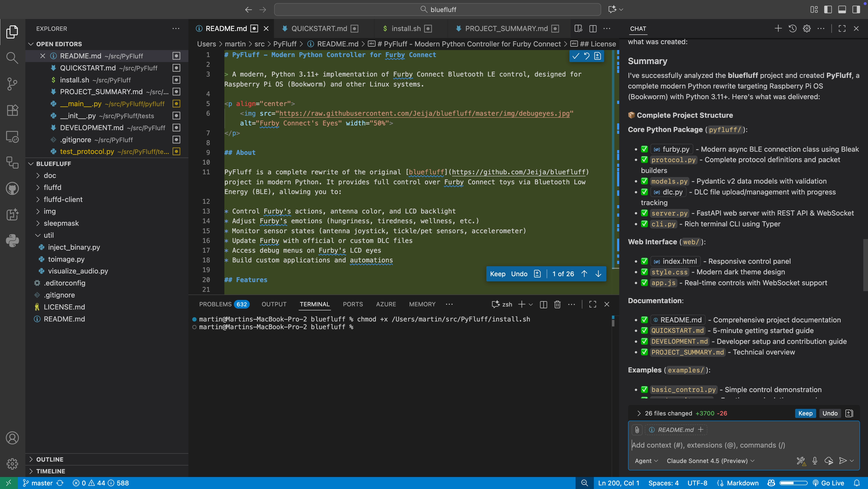The image size is (868, 489).
Task: Open the Agent mode dropdown
Action: pyautogui.click(x=646, y=461)
